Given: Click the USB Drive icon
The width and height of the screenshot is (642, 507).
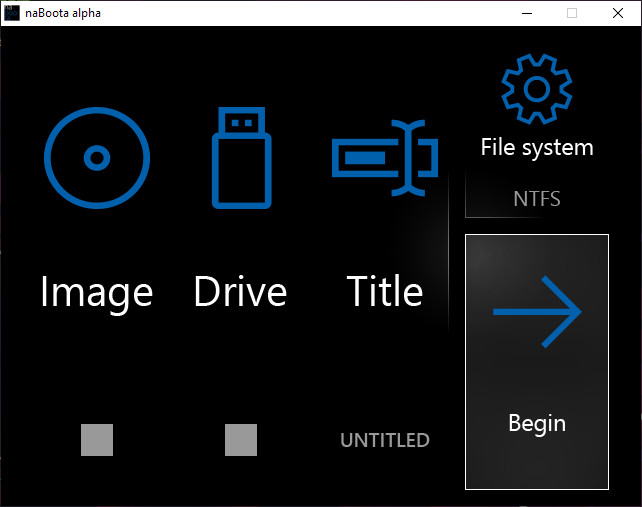Looking at the screenshot, I should point(242,158).
